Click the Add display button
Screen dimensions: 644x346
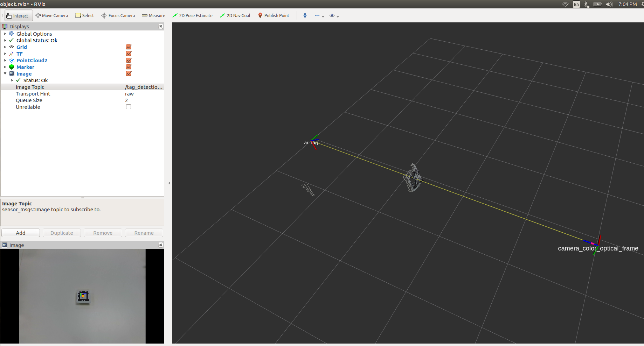(20, 233)
